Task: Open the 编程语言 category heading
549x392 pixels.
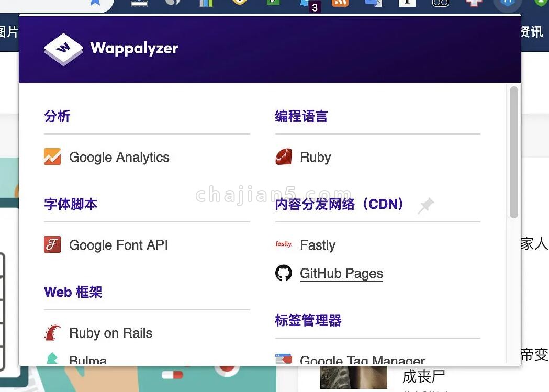Action: pyautogui.click(x=301, y=116)
